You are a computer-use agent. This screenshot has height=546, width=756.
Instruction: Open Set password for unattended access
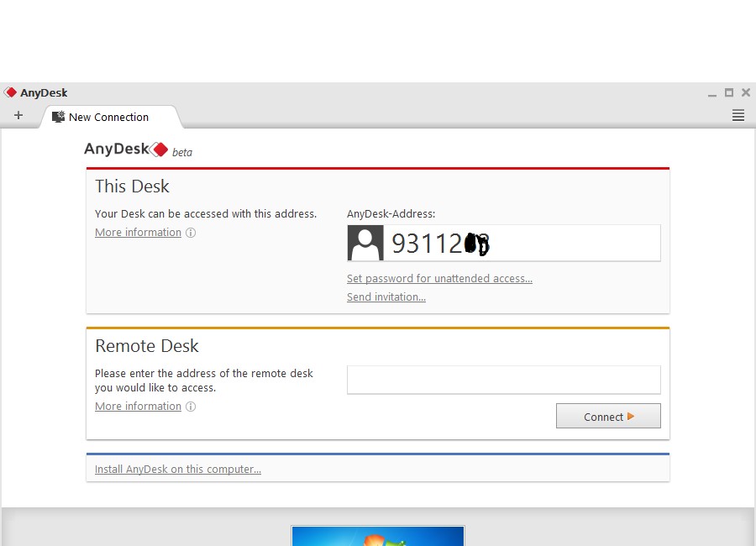pos(439,279)
